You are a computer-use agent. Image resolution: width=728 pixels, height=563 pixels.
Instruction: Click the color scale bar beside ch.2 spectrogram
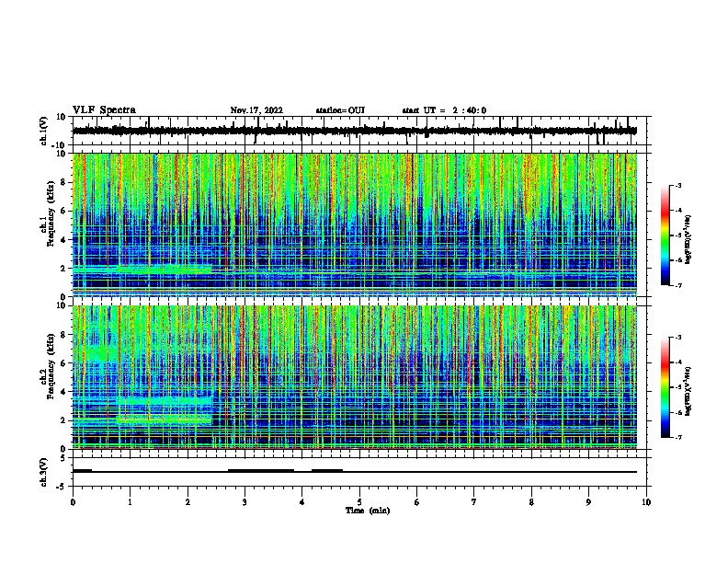[x=665, y=387]
